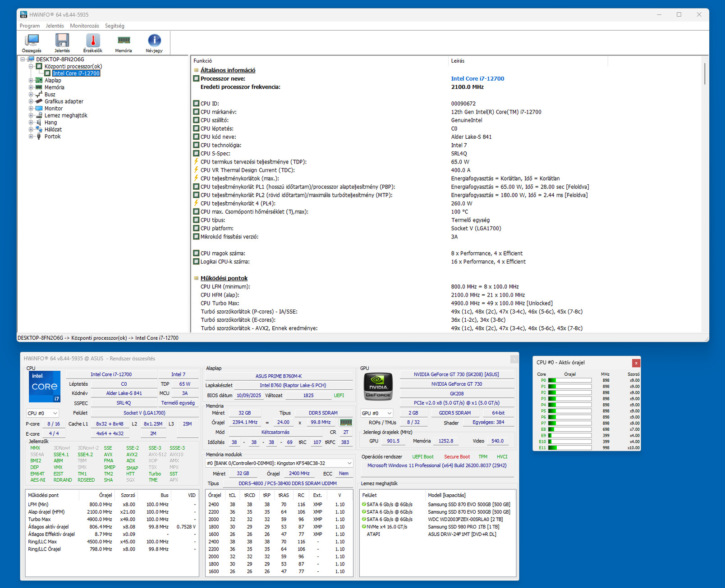Click the details panel vertical scrollbar
725x588 pixels.
click(x=705, y=74)
